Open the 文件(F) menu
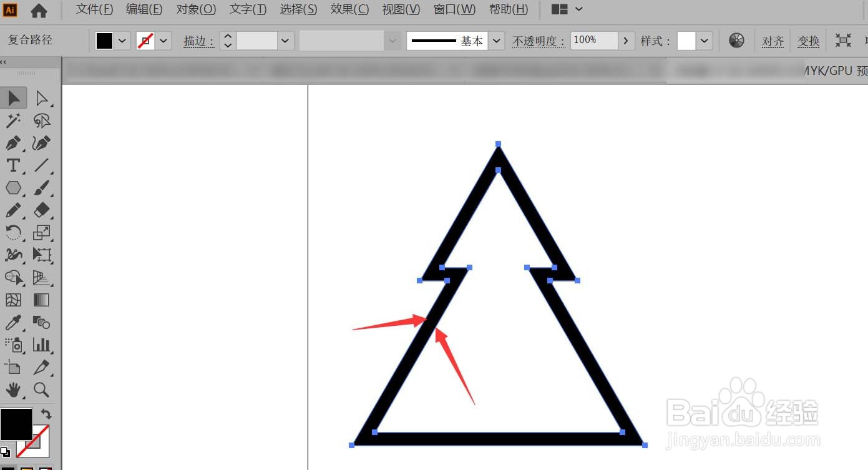 tap(94, 9)
